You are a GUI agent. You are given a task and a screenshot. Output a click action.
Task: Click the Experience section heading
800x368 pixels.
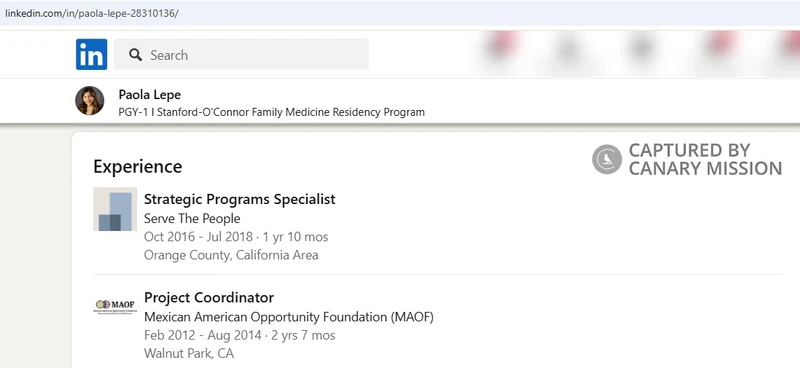coord(138,166)
